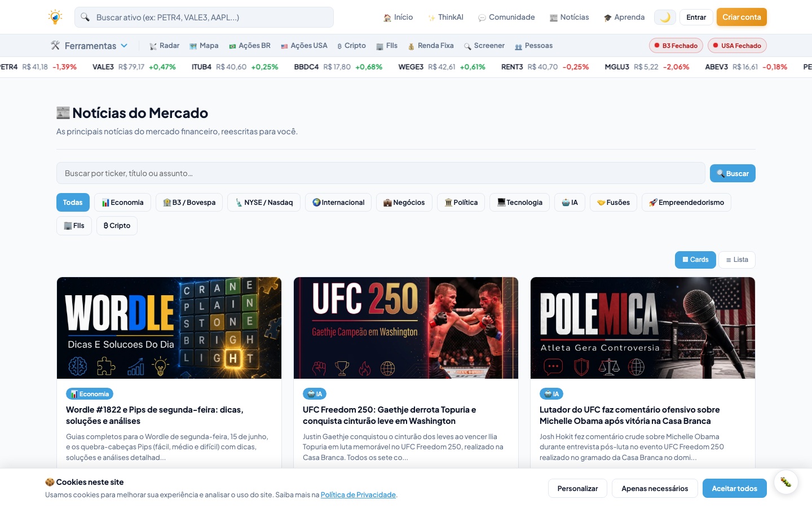The width and height of the screenshot is (812, 508).
Task: Open the caterpillar bug floating button
Action: 785,482
